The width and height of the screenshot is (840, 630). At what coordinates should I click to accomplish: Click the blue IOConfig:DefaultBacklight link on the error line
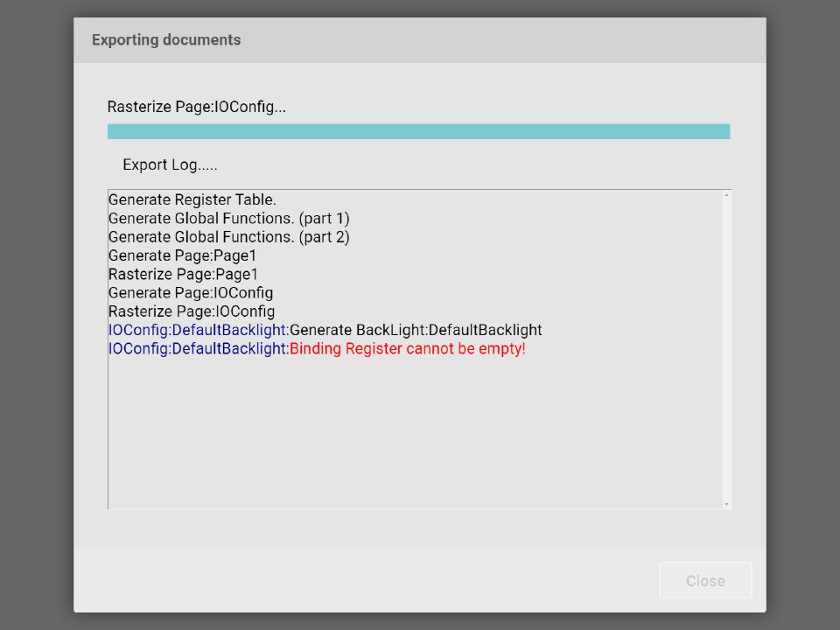(198, 349)
